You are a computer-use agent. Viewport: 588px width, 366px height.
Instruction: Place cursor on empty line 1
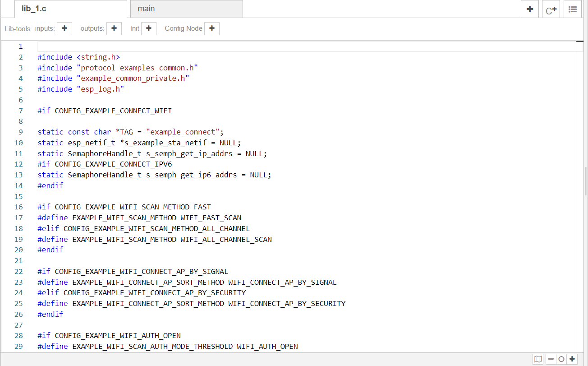[307, 46]
